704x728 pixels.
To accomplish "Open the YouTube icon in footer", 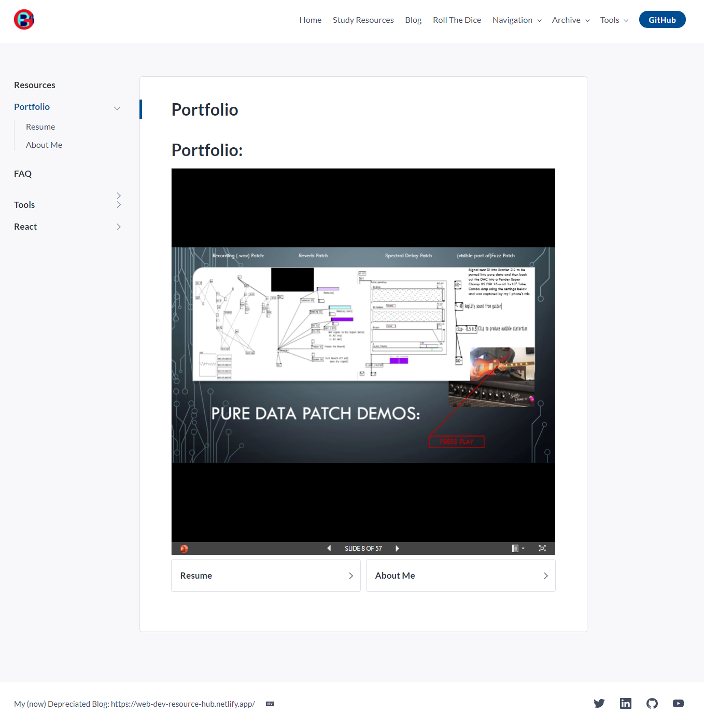I will pyautogui.click(x=678, y=704).
